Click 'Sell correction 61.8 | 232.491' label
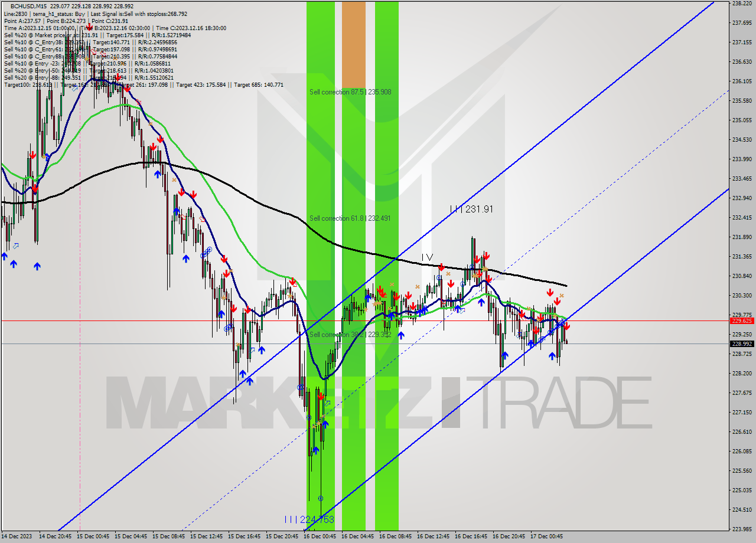 (350, 218)
